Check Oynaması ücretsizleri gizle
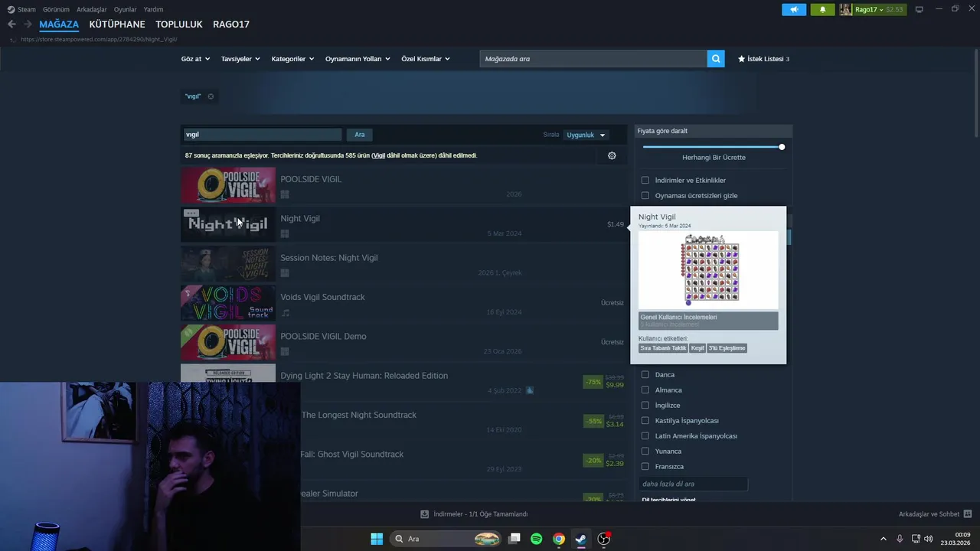This screenshot has height=551, width=980. pyautogui.click(x=645, y=196)
